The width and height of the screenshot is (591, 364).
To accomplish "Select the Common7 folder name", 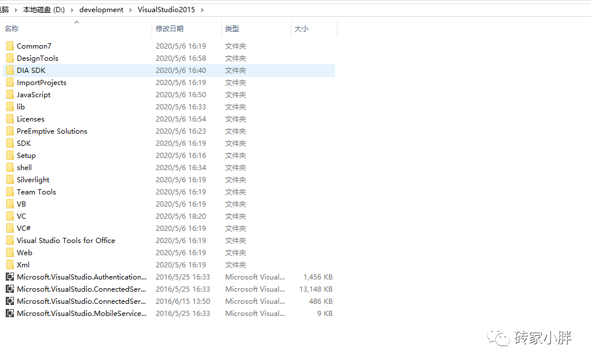I will pos(34,46).
